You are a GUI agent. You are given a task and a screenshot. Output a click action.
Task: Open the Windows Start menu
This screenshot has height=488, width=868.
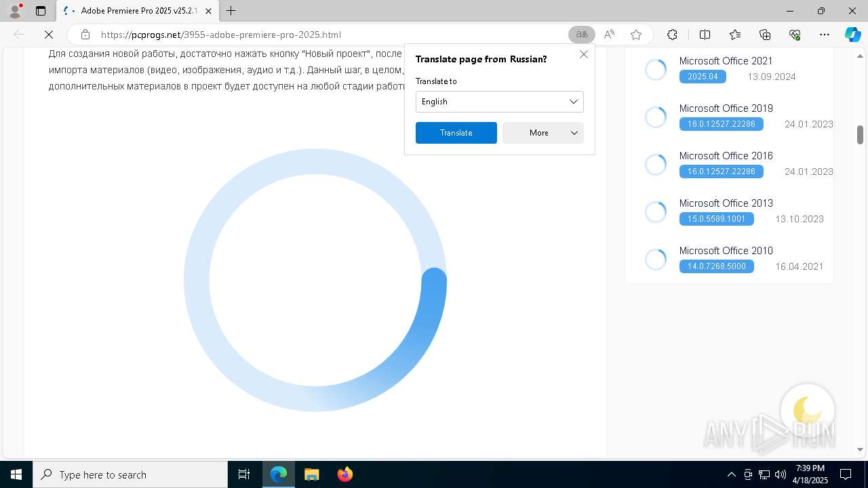16,474
